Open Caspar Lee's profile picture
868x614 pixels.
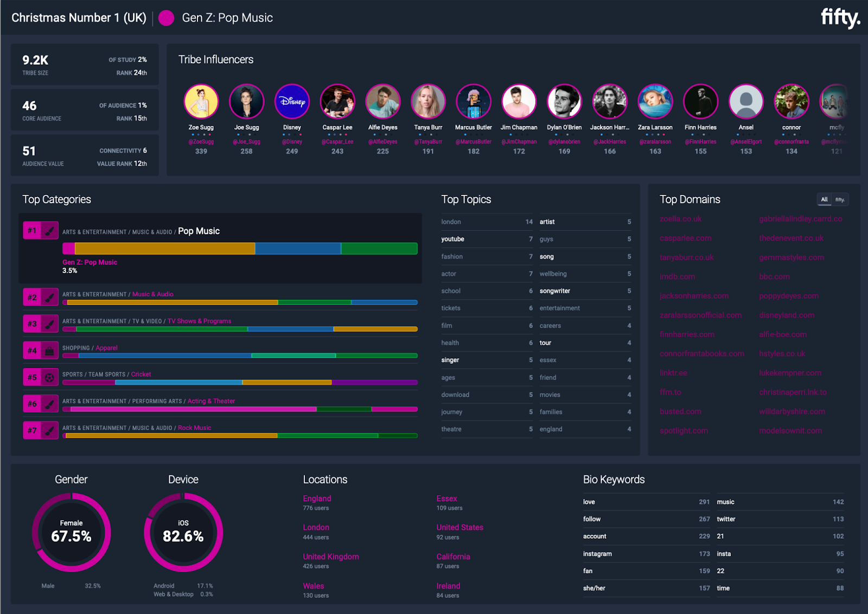click(337, 101)
